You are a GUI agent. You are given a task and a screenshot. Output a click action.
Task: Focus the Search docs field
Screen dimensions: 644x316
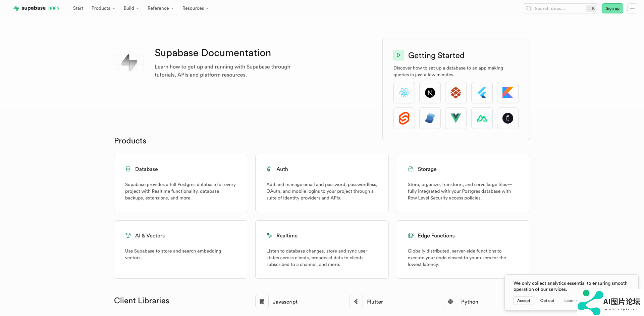[x=560, y=8]
